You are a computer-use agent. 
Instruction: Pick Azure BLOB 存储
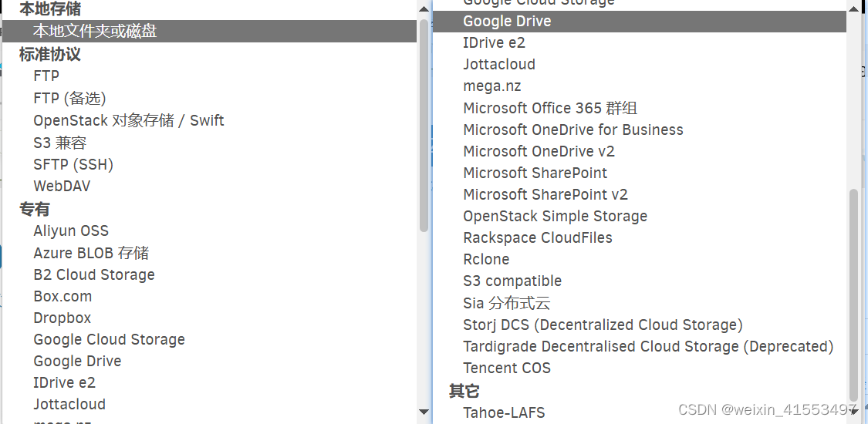(91, 253)
